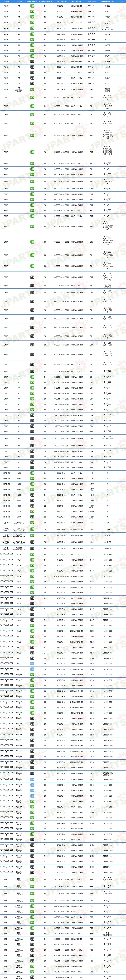This screenshot has width=126, height=980.
Task: Click the PB icon in the 450kW / 612KM row
Action: tap(32, 713)
